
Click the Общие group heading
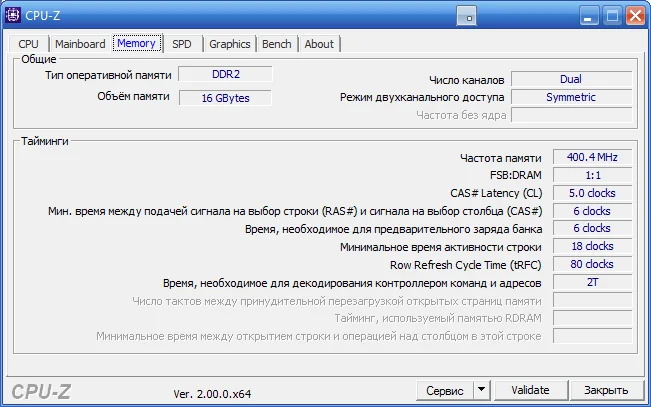click(39, 59)
